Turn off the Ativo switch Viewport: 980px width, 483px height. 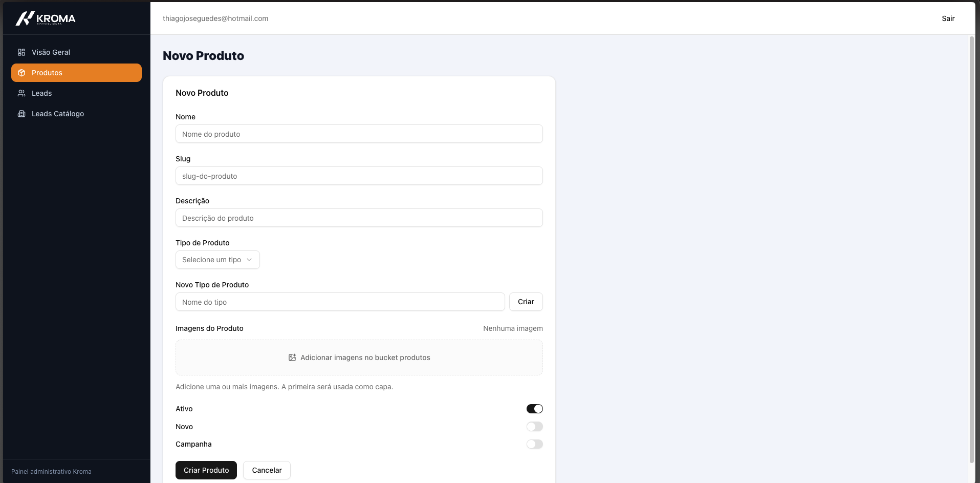pyautogui.click(x=535, y=409)
